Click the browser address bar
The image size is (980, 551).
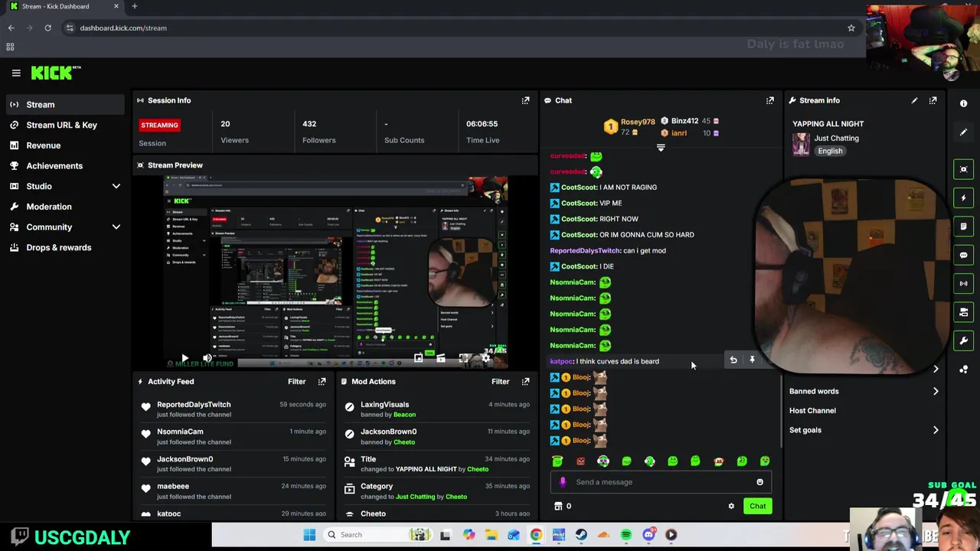point(459,28)
